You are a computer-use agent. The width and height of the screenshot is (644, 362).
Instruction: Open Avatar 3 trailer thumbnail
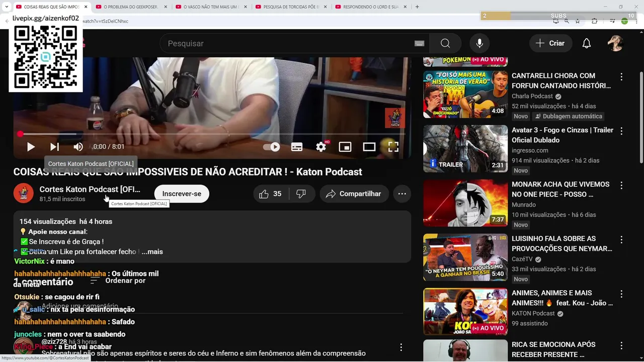click(465, 148)
